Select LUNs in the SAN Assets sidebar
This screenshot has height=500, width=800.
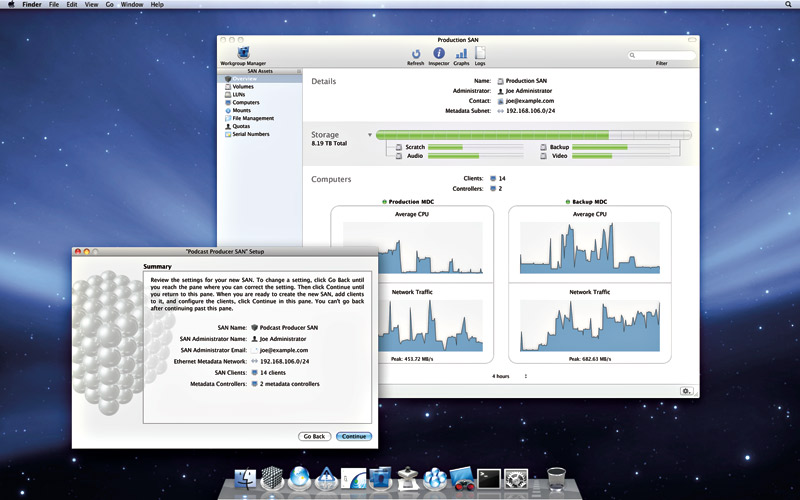click(239, 95)
